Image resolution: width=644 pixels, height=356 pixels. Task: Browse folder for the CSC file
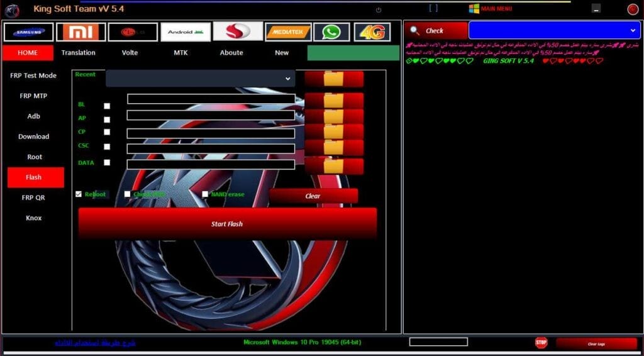(x=334, y=147)
